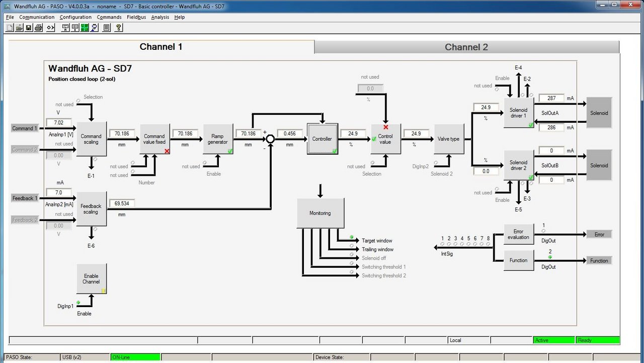
Task: Switch to the Channel 2 tab
Action: pos(466,47)
